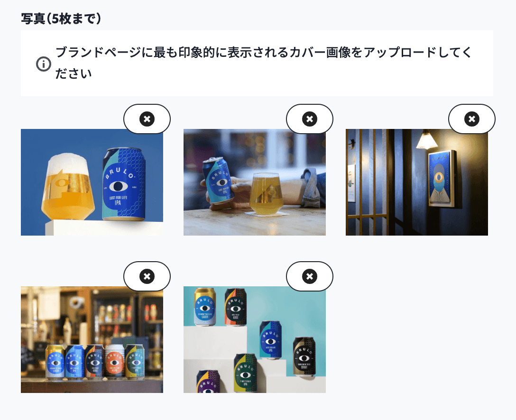Screen dimensions: 516x420
Task: Open the teal background stacked cans thumbnail
Action: tap(254, 340)
